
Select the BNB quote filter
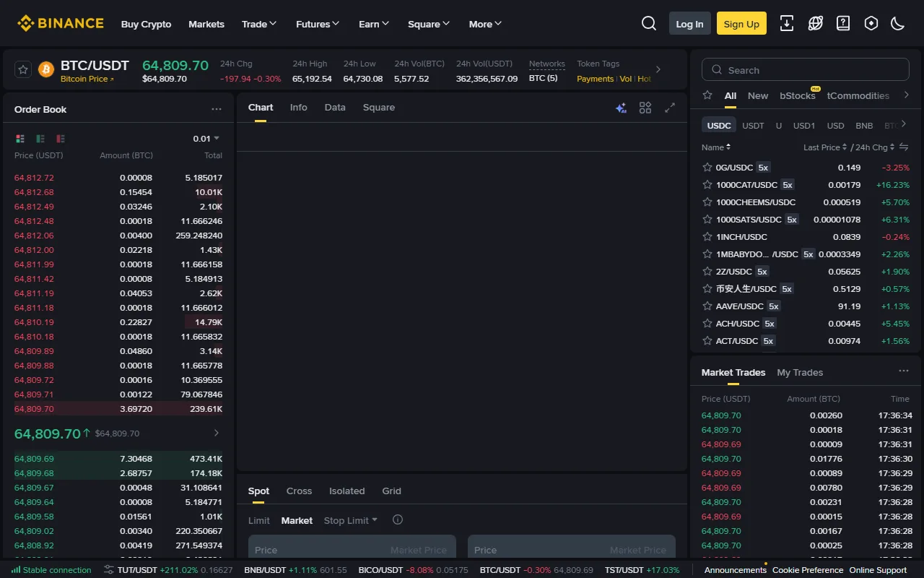864,125
